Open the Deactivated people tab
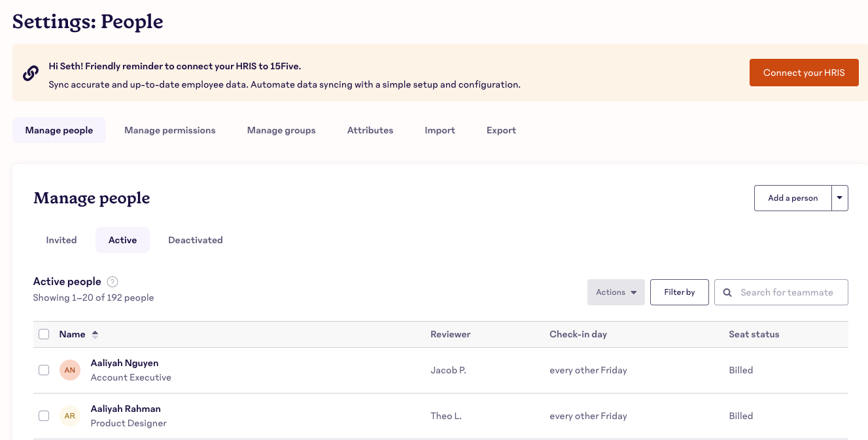Screen dimensions: 868x440 pos(195,240)
